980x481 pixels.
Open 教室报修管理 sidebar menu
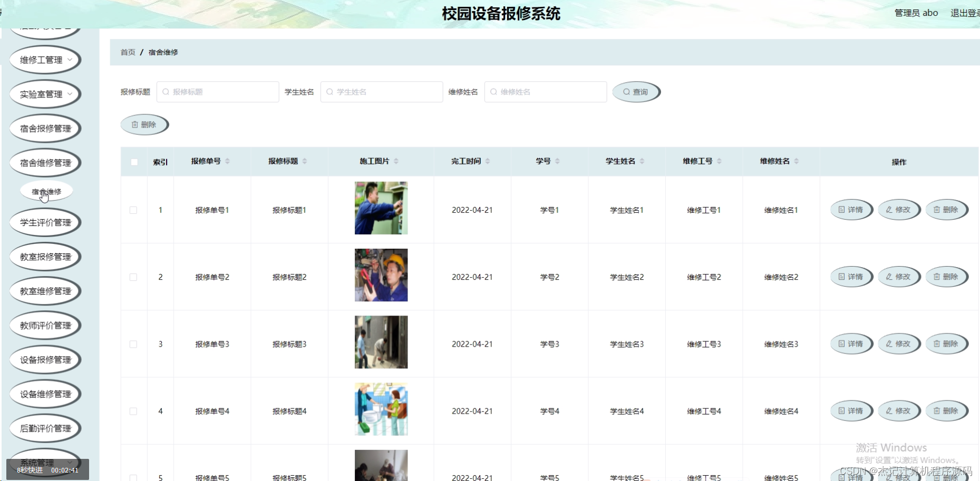click(x=45, y=257)
